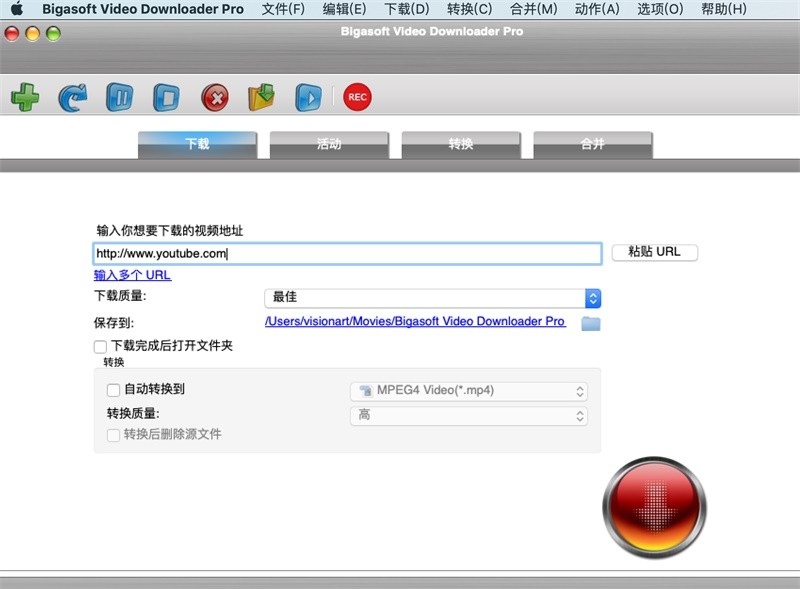Switch to the 下载 tab
Image resolution: width=800 pixels, height=589 pixels.
pos(197,144)
